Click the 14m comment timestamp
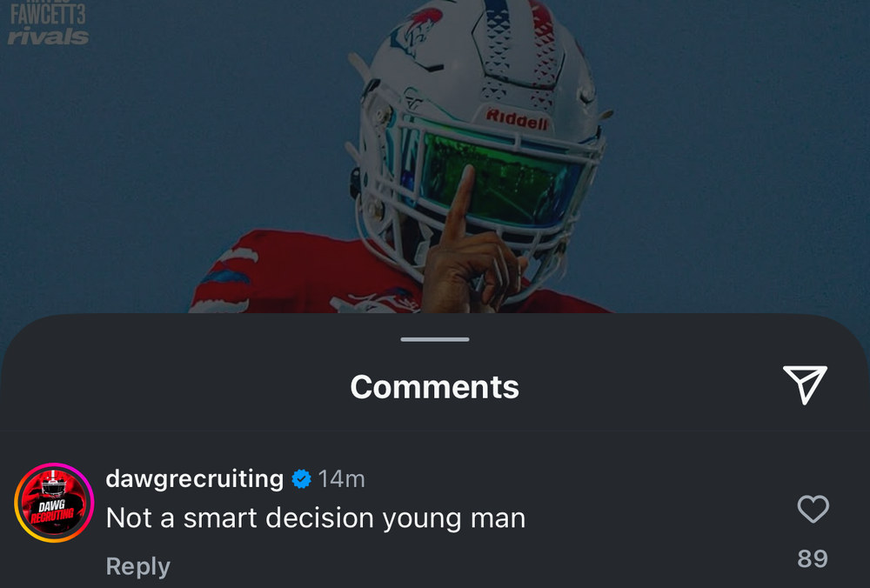Image resolution: width=870 pixels, height=588 pixels. tap(341, 479)
